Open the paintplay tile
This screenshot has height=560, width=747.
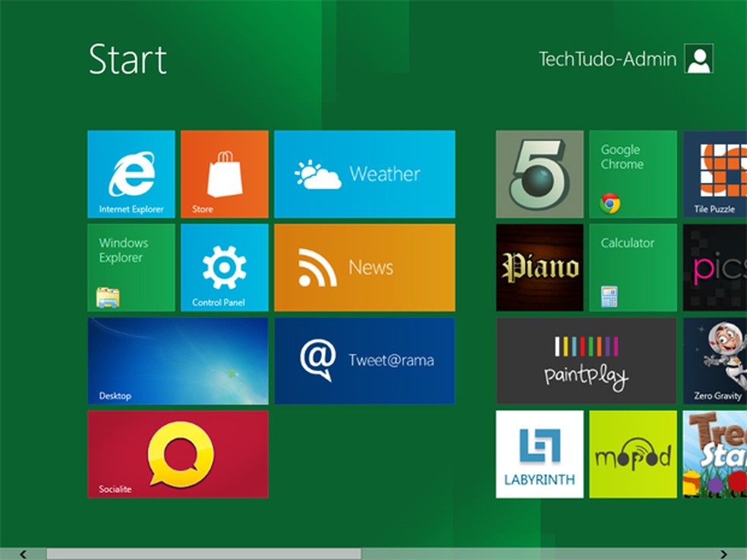(x=586, y=361)
